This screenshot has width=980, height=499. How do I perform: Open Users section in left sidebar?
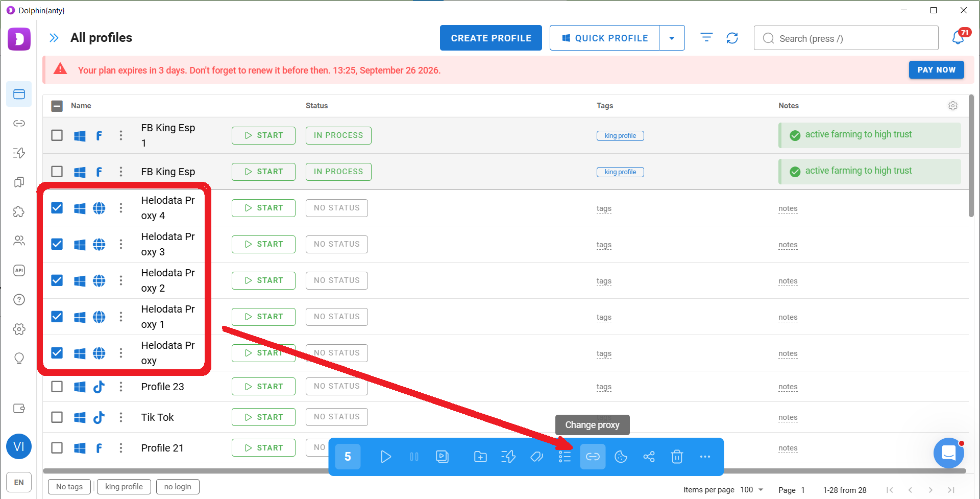pyautogui.click(x=19, y=241)
